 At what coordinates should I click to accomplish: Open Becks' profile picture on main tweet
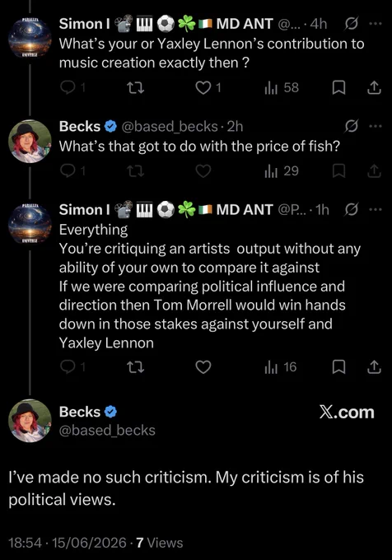tap(30, 421)
